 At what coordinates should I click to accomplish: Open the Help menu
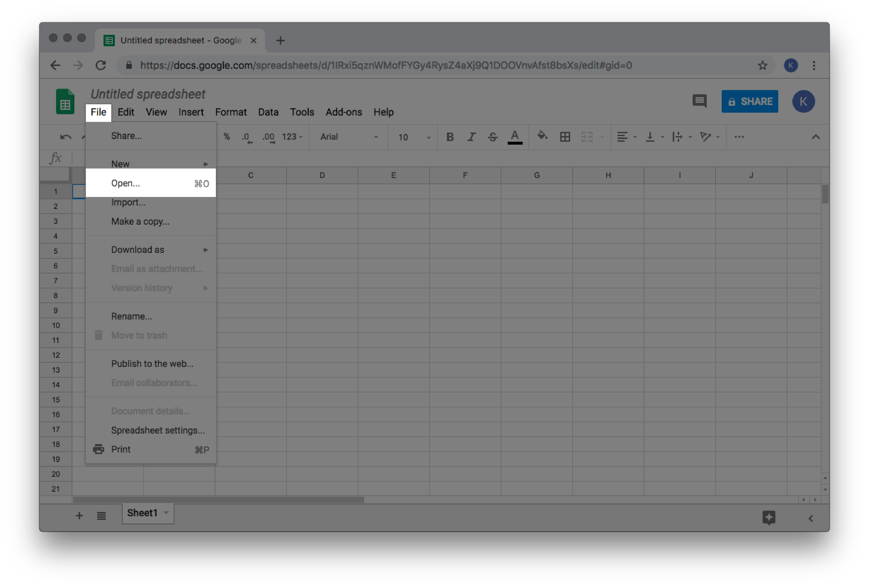383,112
